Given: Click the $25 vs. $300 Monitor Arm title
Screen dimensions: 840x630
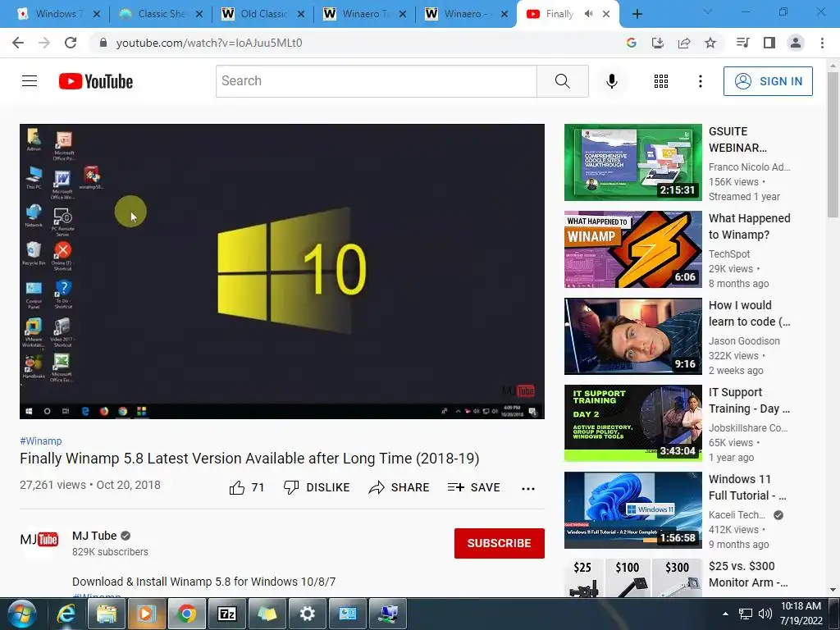Looking at the screenshot, I should [x=748, y=573].
